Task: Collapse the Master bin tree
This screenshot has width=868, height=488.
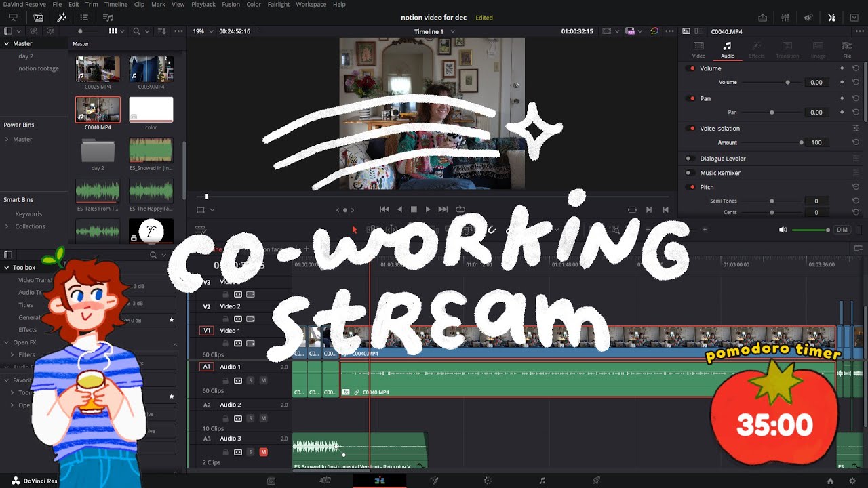Action: pyautogui.click(x=7, y=43)
